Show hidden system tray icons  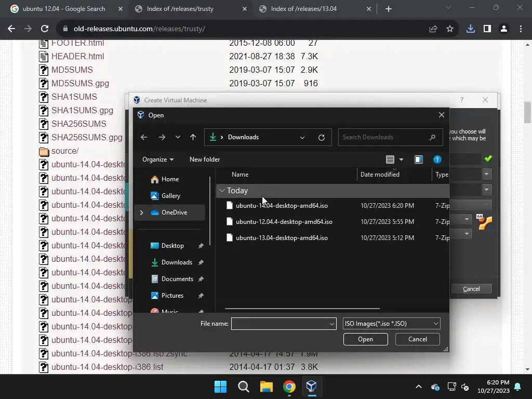(419, 387)
